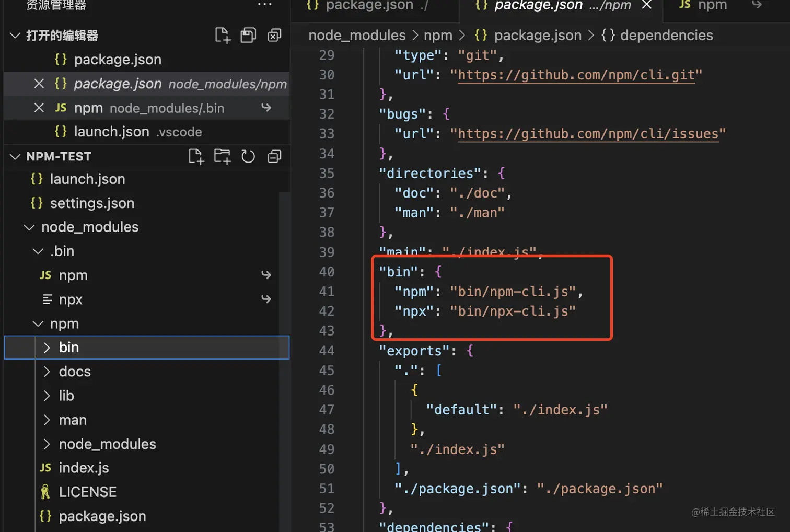Switch to the first package.json editor tab
The image size is (790, 532).
click(375, 5)
